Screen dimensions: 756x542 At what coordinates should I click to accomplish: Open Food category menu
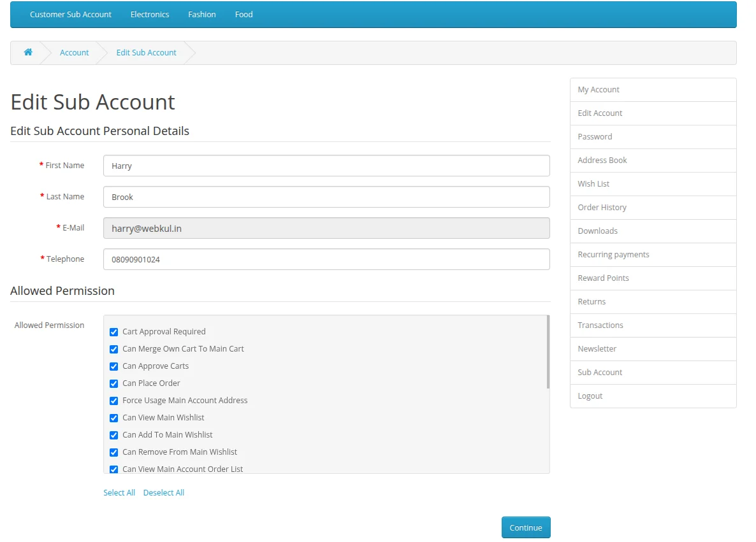click(x=244, y=15)
